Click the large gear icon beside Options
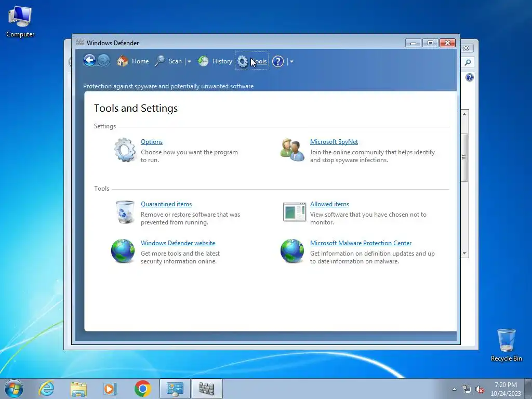Image resolution: width=532 pixels, height=399 pixels. point(125,150)
